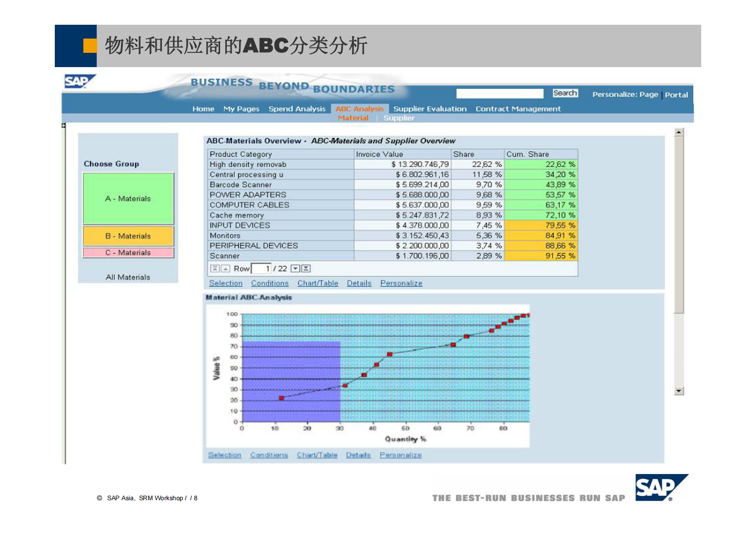Select the Central processing u row
The image size is (756, 534).
tap(393, 175)
